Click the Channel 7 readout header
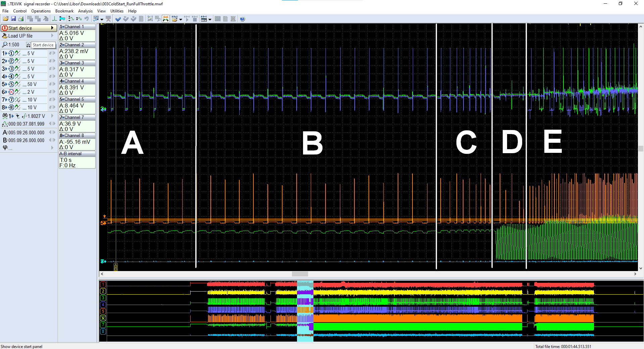Image resolution: width=644 pixels, height=349 pixels. pos(77,117)
